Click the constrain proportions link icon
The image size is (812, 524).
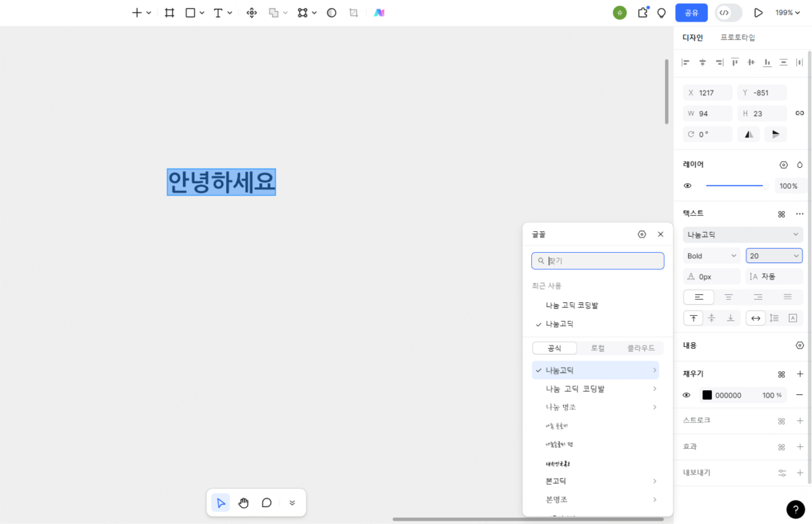(800, 113)
